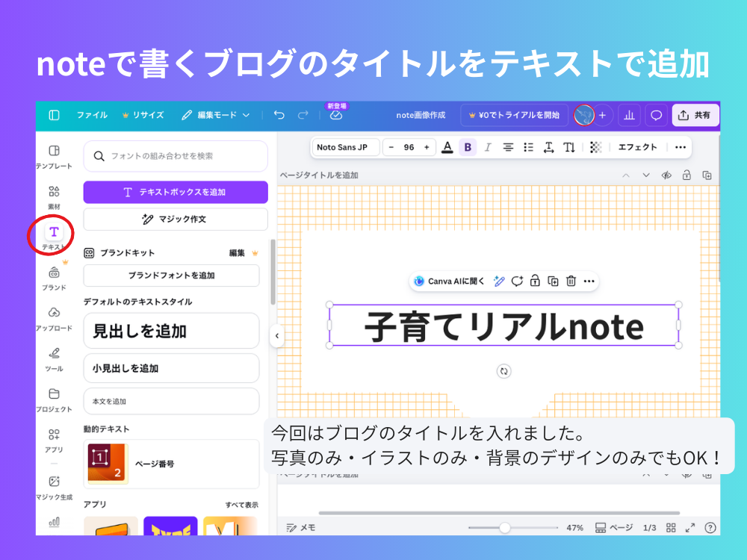Expand the 編集モード dropdown
747x560 pixels.
coord(217,115)
